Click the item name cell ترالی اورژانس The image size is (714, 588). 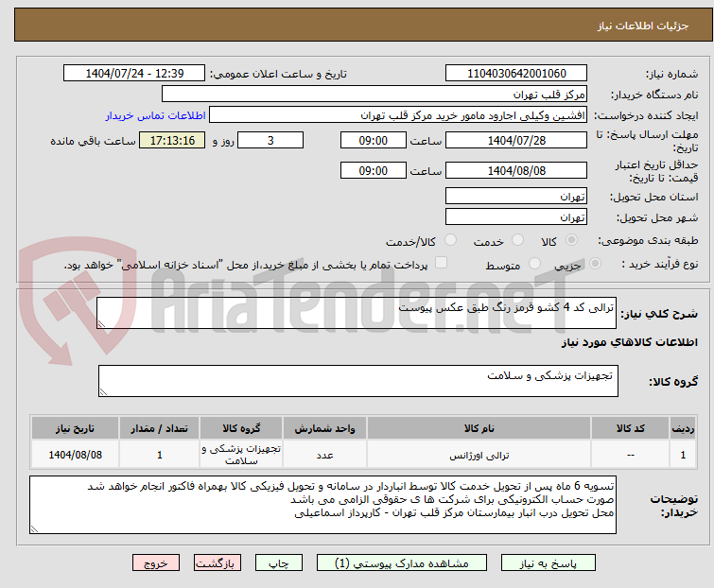(x=479, y=455)
